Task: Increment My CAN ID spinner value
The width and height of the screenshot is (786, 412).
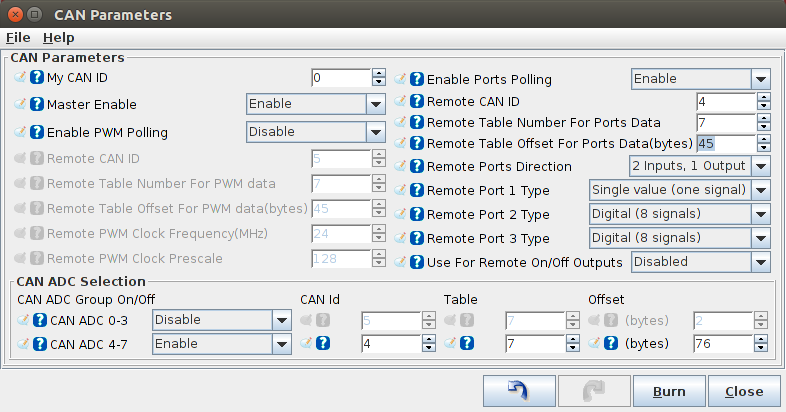Action: click(379, 73)
